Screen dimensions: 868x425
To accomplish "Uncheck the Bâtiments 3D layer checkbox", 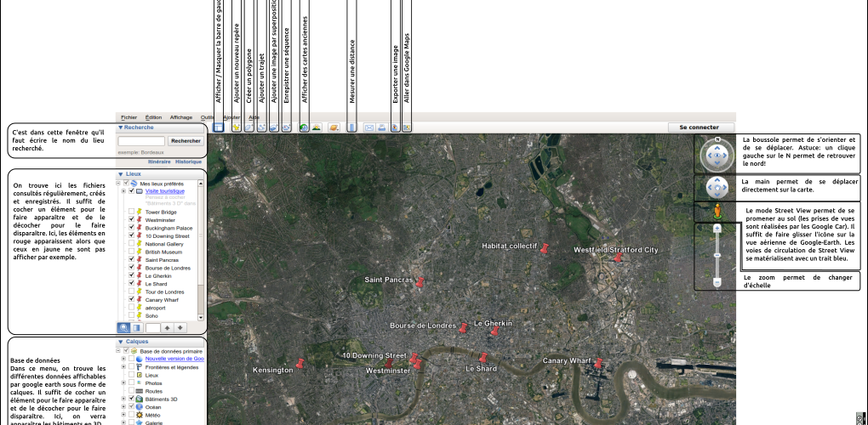I will (131, 399).
